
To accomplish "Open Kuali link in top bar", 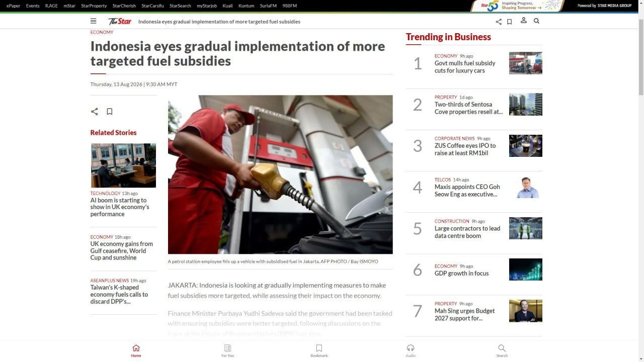I will 227,6.
